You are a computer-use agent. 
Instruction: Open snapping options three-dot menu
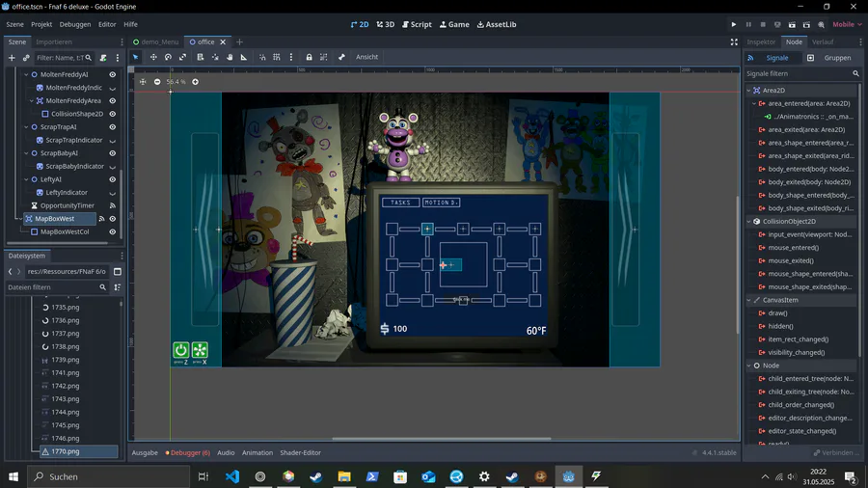point(290,57)
